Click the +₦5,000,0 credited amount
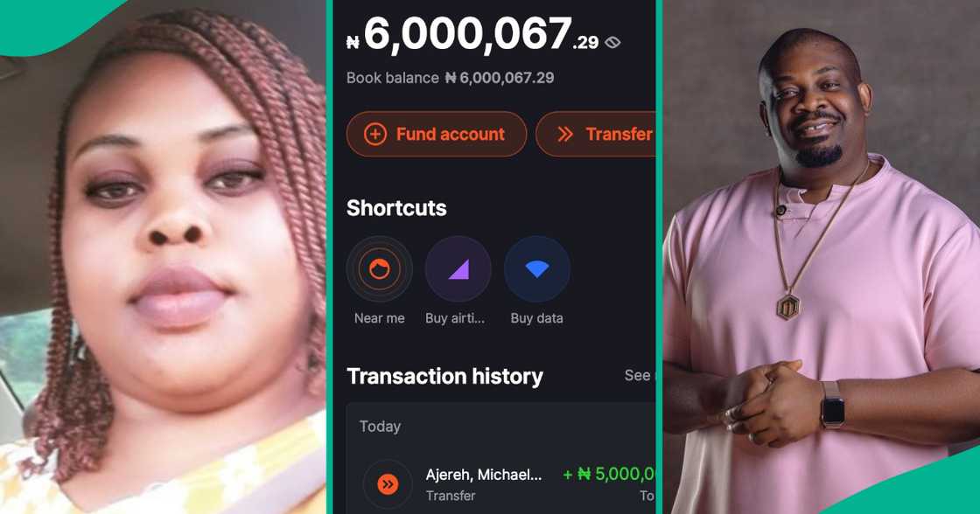 coord(609,474)
